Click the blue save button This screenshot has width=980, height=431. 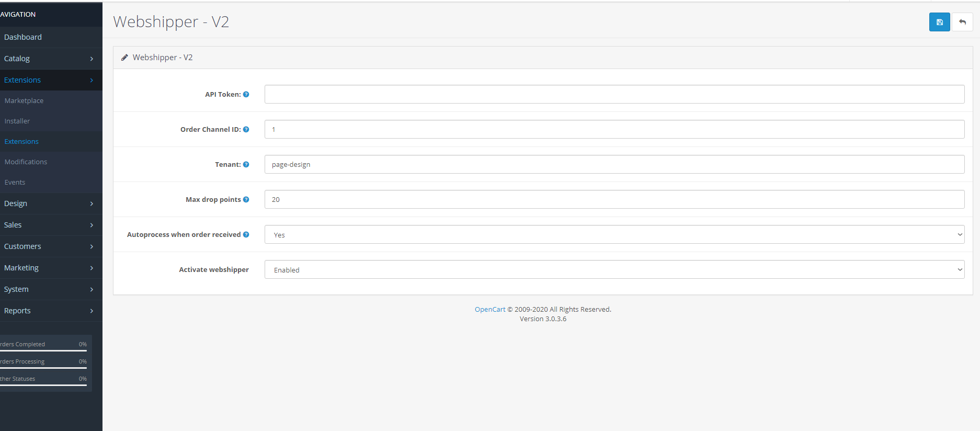939,22
